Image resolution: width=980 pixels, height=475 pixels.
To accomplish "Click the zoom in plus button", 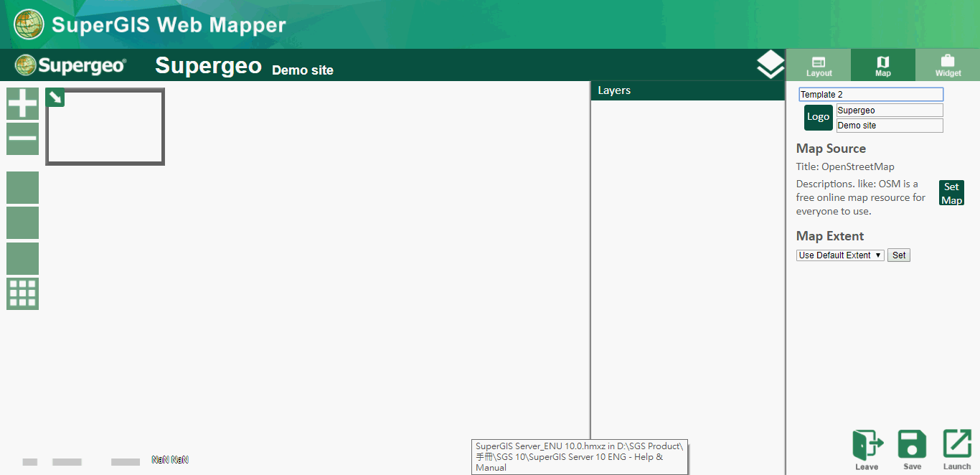I will (22, 104).
